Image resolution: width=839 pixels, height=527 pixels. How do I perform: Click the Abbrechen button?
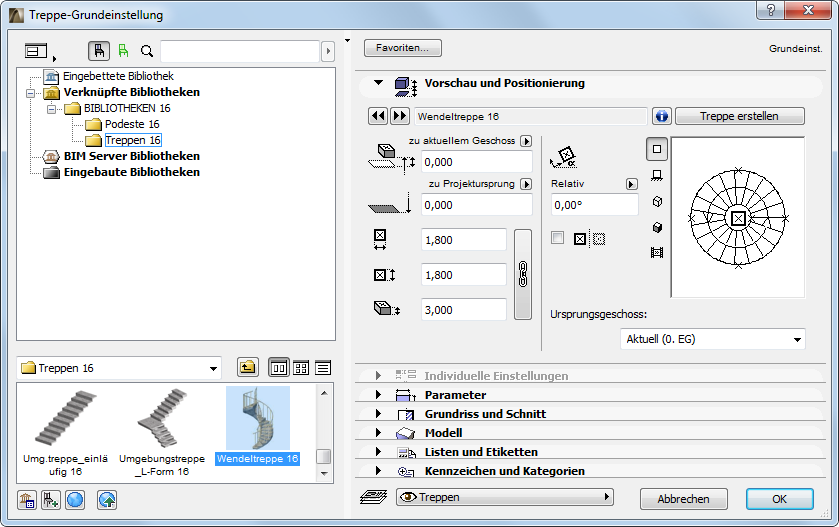pyautogui.click(x=683, y=499)
